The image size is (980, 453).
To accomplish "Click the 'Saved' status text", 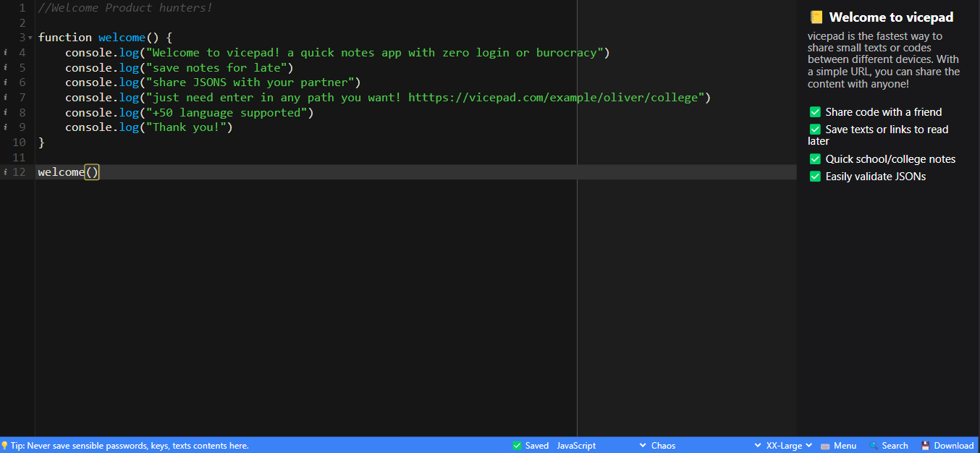I will pos(537,446).
